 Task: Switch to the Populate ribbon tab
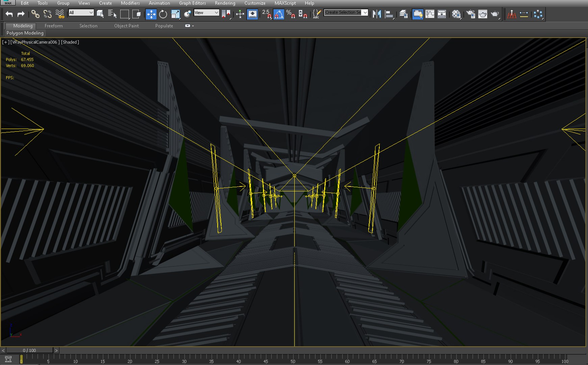[164, 26]
